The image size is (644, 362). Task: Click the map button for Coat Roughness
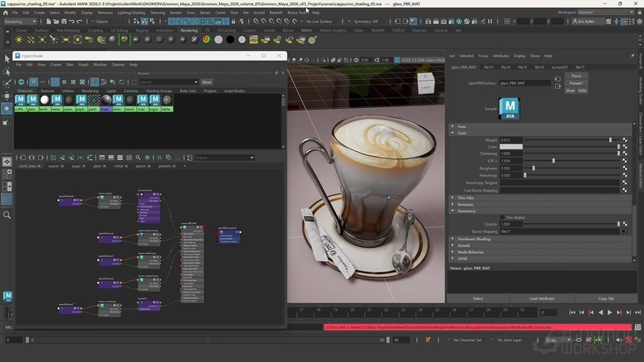point(625,168)
